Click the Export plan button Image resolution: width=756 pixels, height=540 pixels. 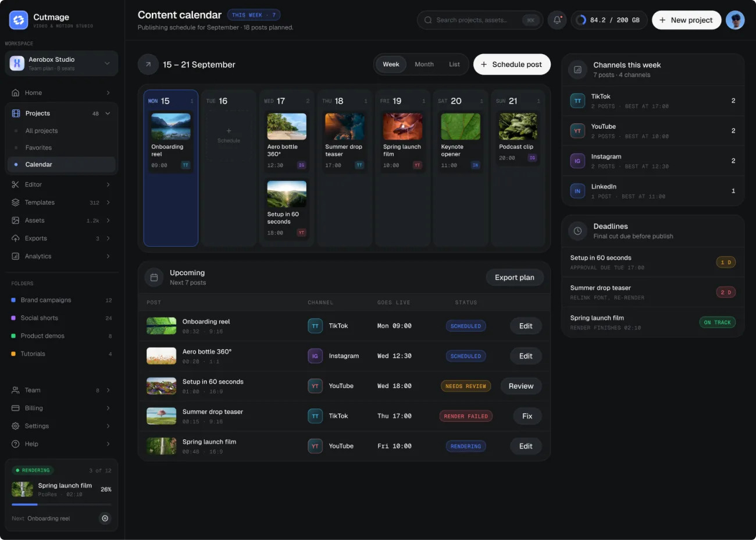click(x=515, y=278)
